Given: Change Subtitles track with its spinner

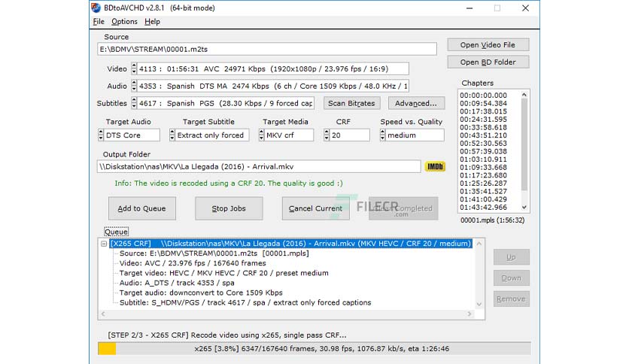Looking at the screenshot, I should coord(134,103).
